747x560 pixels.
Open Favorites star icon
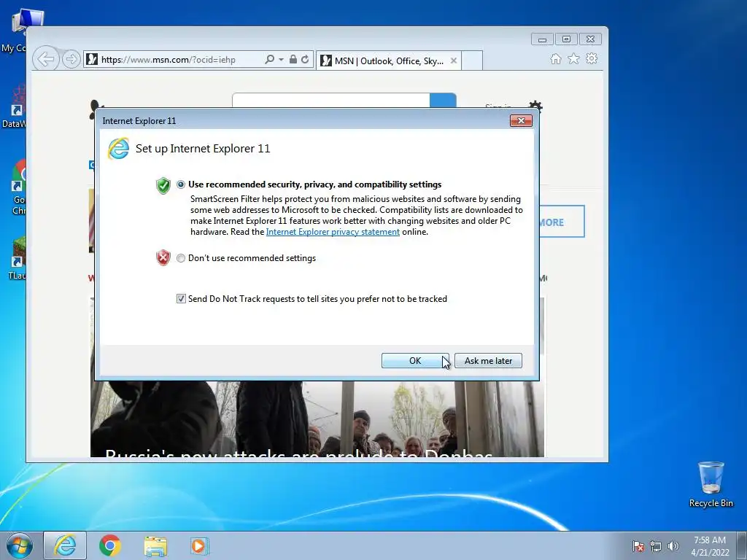coord(573,58)
